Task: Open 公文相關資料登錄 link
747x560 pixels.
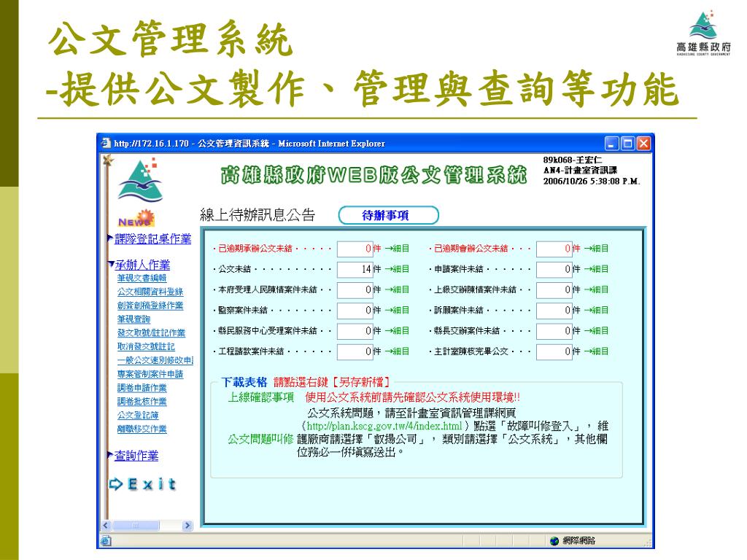Action: [x=150, y=292]
